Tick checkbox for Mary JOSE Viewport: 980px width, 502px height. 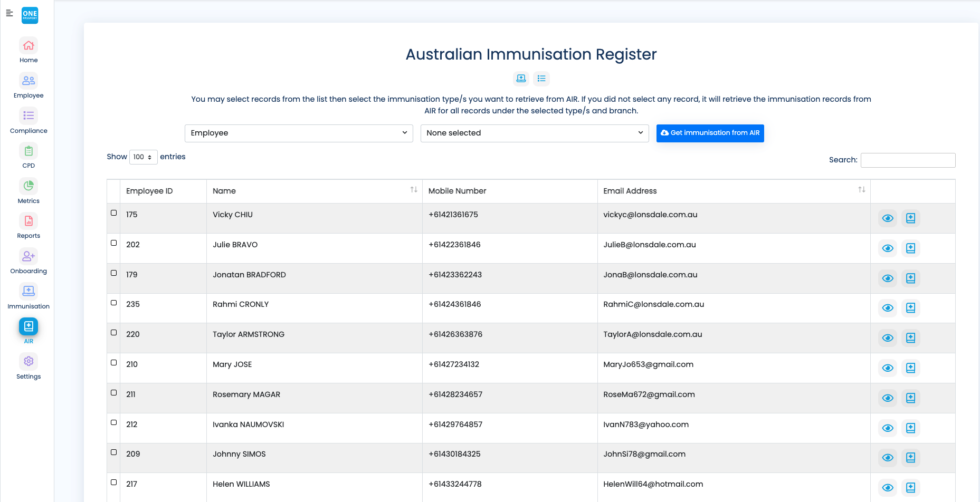click(x=113, y=363)
